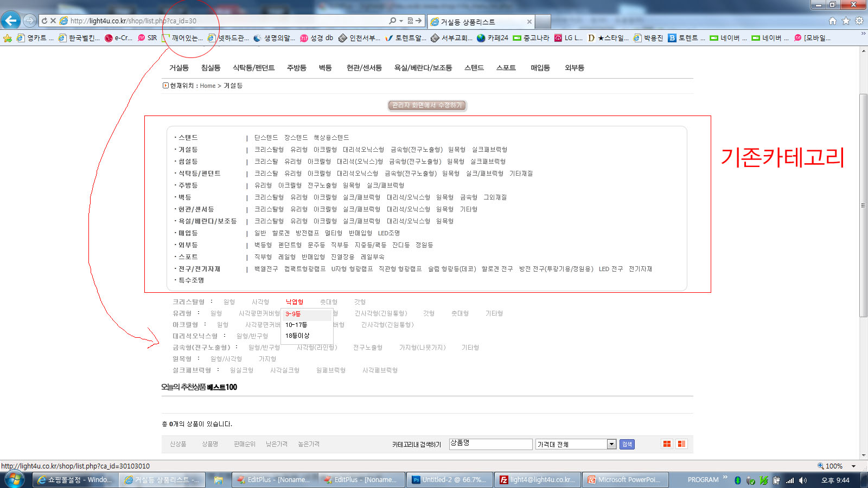The image size is (868, 488).
Task: Add to favorites bar star icon
Action: (8, 38)
